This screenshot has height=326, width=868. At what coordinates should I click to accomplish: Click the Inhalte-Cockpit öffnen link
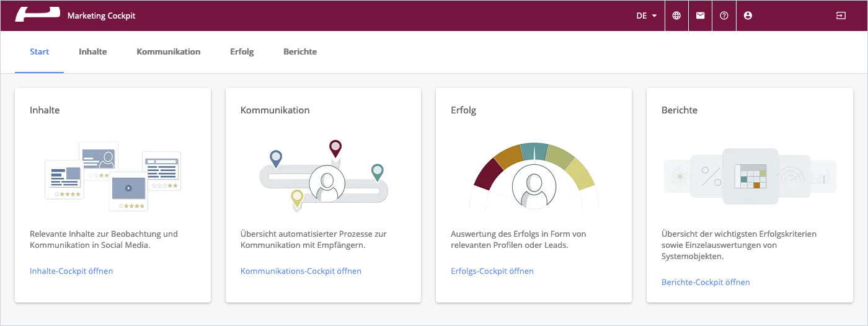[71, 271]
